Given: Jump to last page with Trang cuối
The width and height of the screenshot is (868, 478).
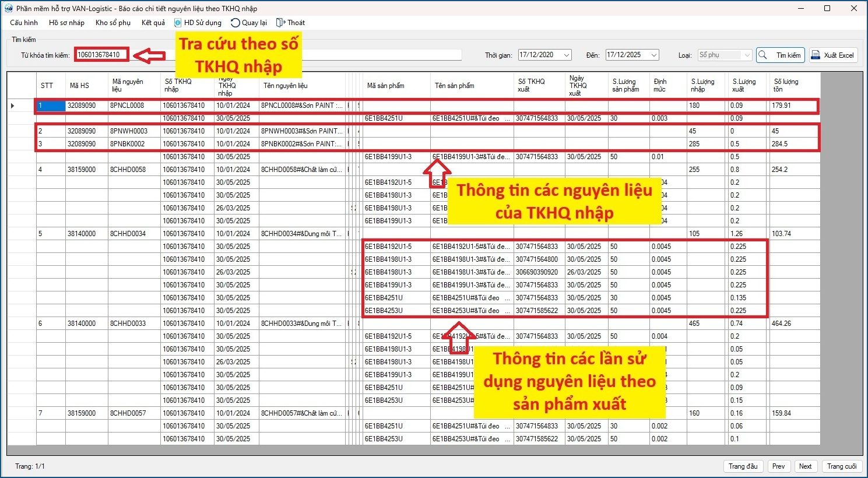Looking at the screenshot, I should tap(842, 466).
